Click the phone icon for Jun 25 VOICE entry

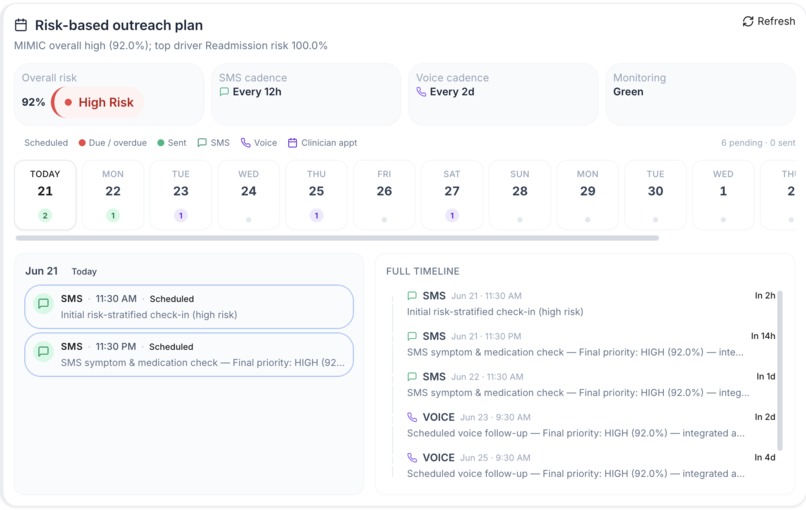[x=412, y=458]
